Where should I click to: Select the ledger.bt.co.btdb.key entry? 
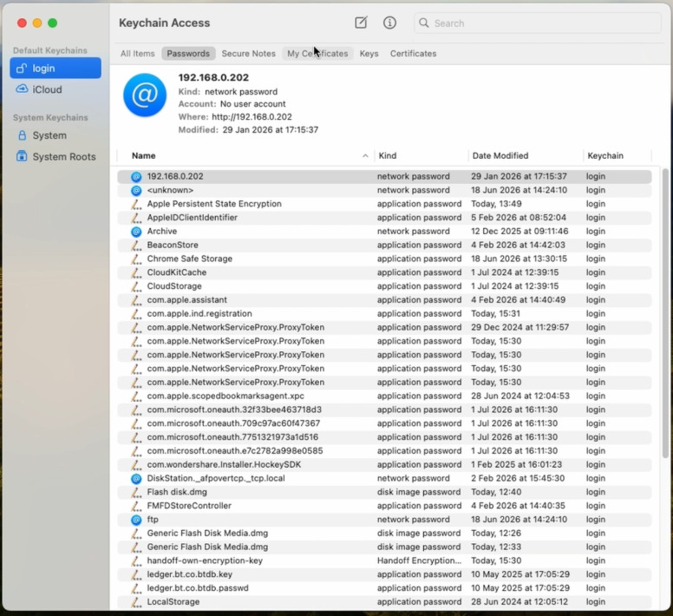point(384,575)
